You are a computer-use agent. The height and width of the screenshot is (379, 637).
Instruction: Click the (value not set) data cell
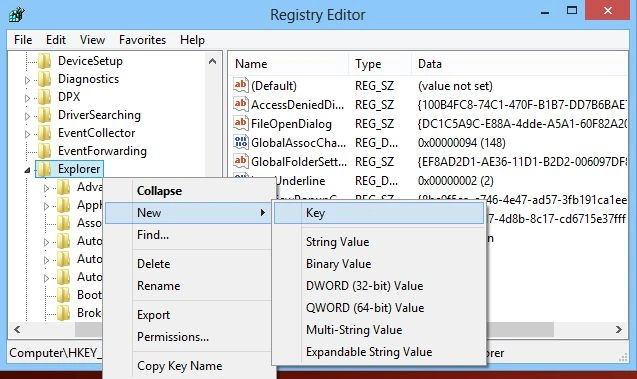(455, 86)
